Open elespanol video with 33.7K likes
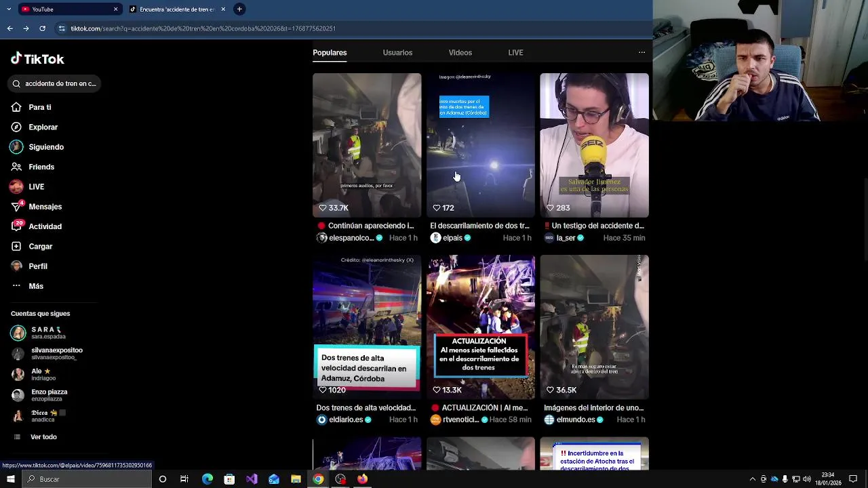The image size is (868, 488). coord(367,145)
